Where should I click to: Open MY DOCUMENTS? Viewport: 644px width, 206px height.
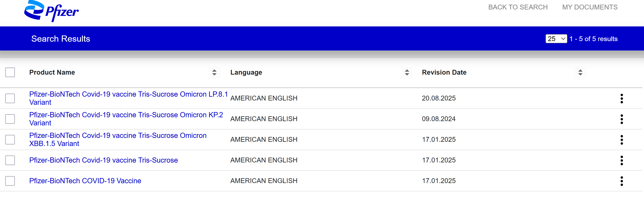[590, 7]
